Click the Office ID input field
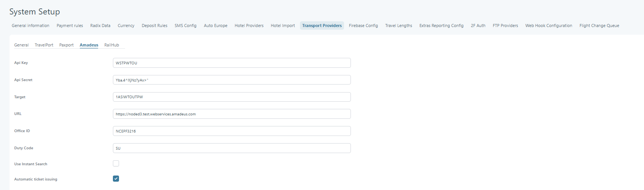Viewport: 644px width, 190px height. [232, 131]
